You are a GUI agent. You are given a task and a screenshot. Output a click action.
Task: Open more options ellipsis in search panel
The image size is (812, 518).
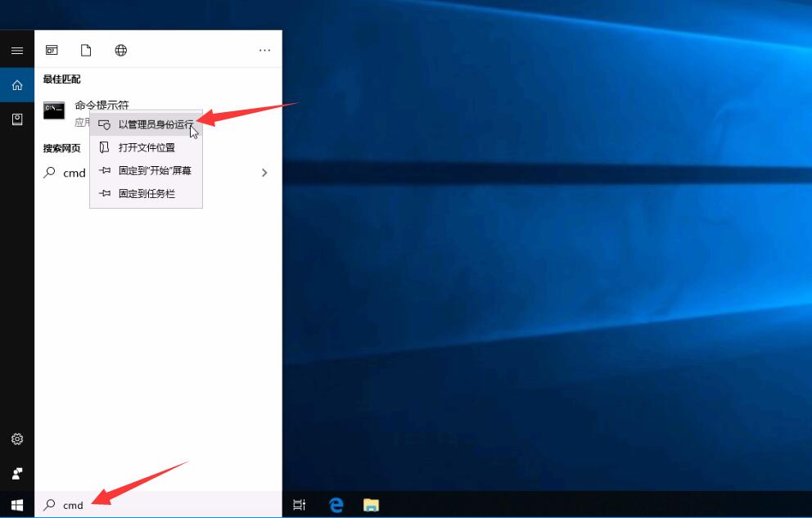tap(264, 50)
